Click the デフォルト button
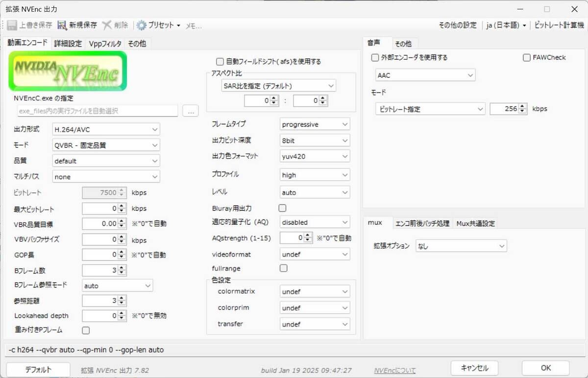 pyautogui.click(x=38, y=370)
